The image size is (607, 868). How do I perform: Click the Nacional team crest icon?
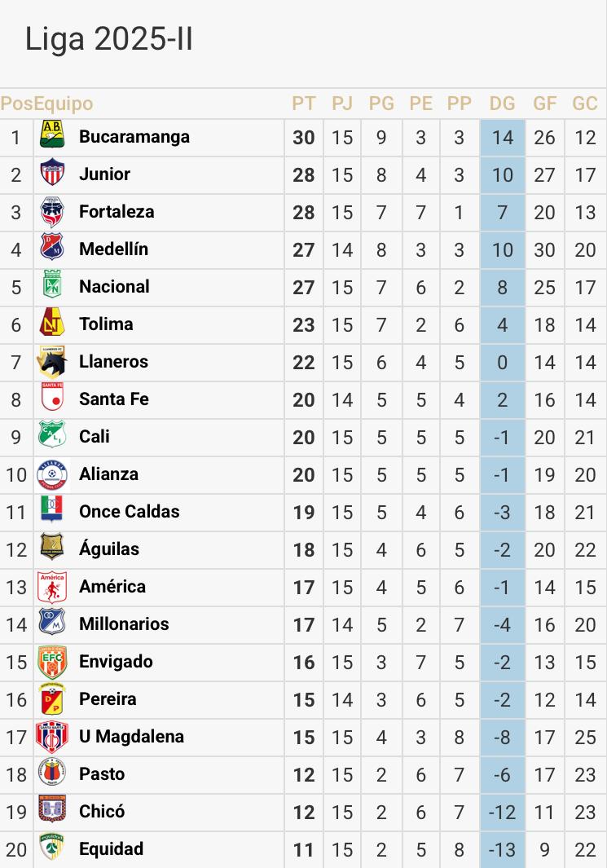point(52,285)
